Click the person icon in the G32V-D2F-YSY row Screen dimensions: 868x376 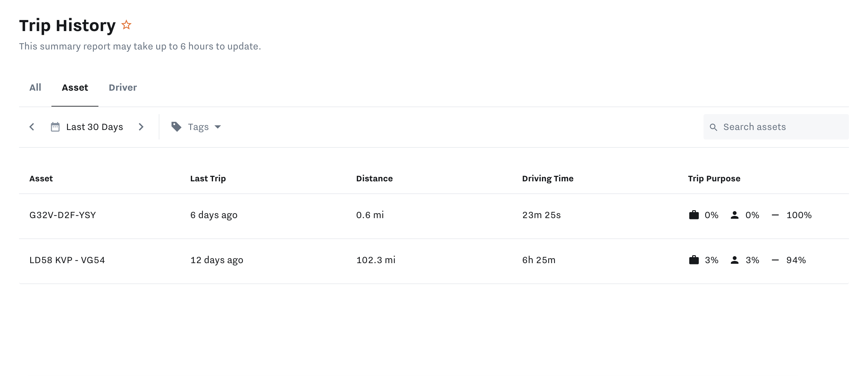tap(735, 215)
